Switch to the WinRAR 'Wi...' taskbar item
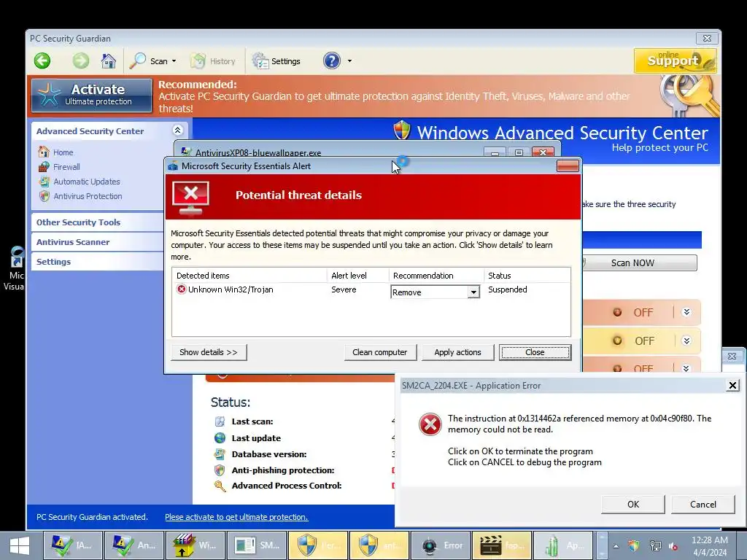Image resolution: width=747 pixels, height=560 pixels. 196,545
